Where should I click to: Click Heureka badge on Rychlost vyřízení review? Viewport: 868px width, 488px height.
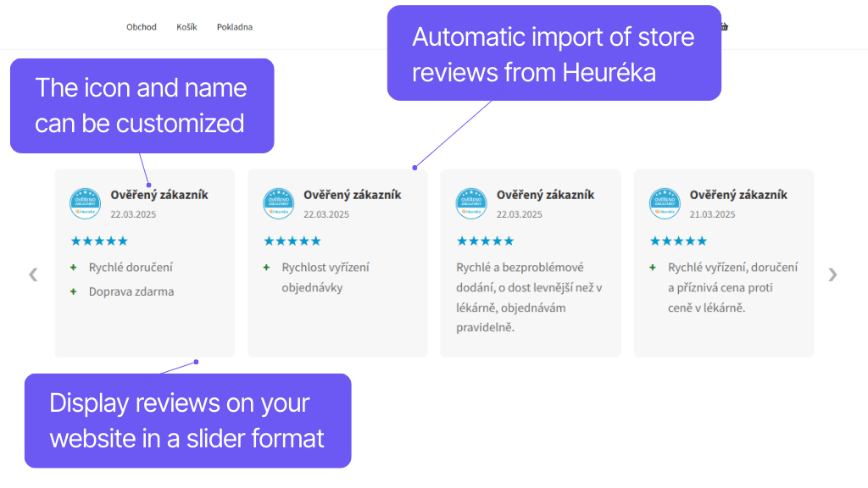pyautogui.click(x=278, y=203)
